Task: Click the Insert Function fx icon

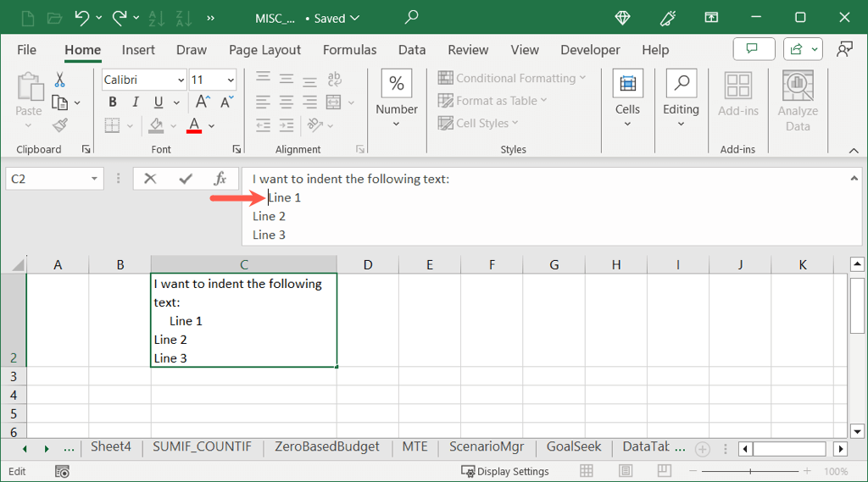Action: point(220,179)
